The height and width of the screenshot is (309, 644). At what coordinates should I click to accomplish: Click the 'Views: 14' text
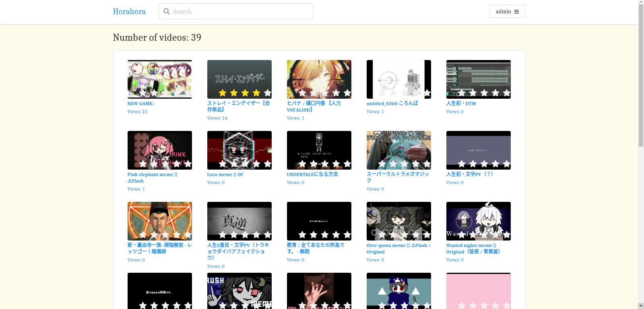217,118
